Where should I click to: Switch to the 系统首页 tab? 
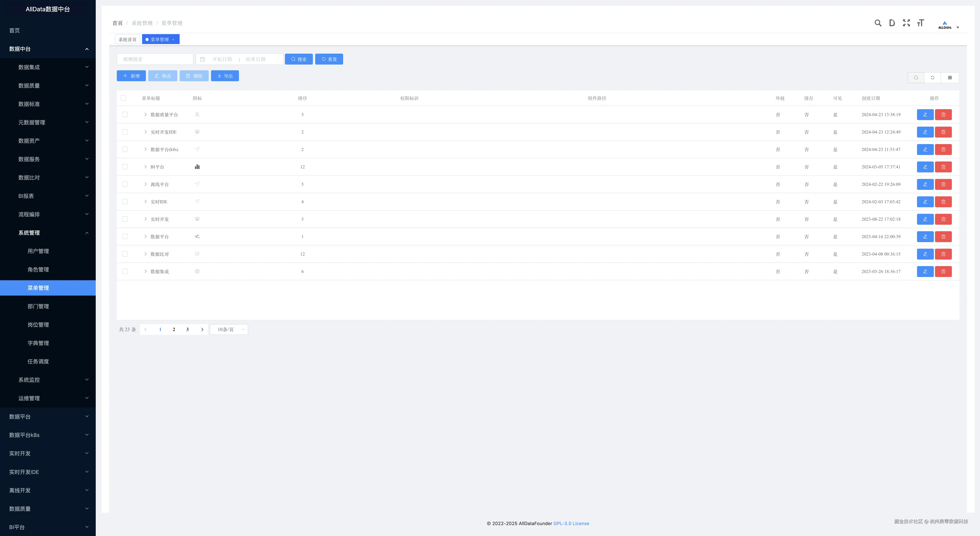(128, 40)
